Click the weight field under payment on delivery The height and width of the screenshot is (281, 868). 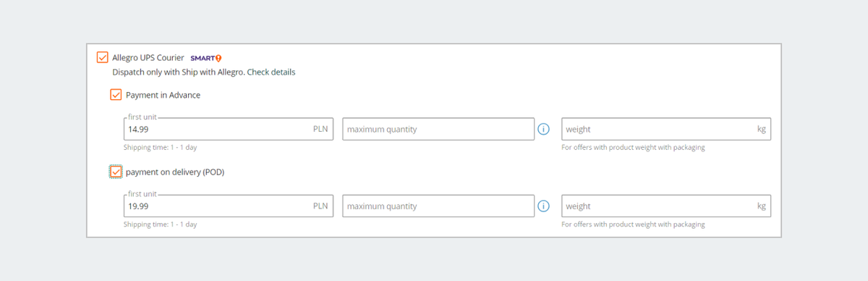[x=666, y=206]
